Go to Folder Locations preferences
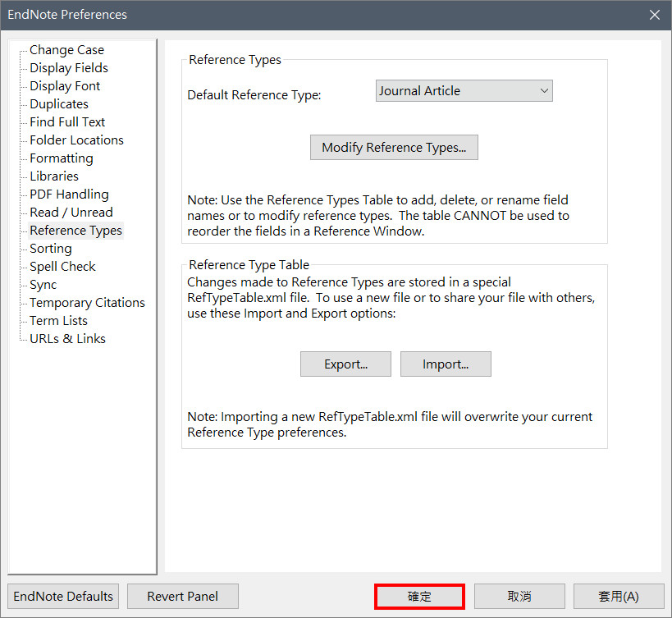672x618 pixels. pyautogui.click(x=76, y=140)
